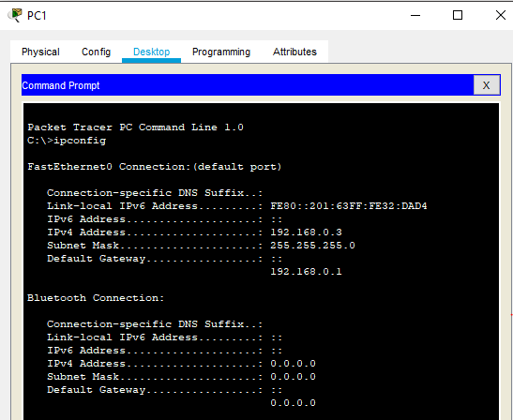Click link-local address FE80::201:63FF:FE32:DAD4
This screenshot has width=513, height=420.
pyautogui.click(x=349, y=206)
